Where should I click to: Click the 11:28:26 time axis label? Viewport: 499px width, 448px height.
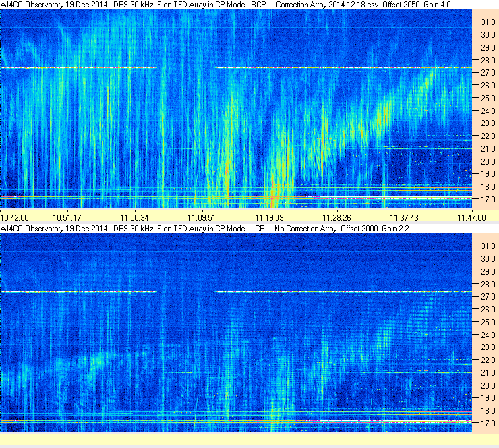[x=336, y=218]
